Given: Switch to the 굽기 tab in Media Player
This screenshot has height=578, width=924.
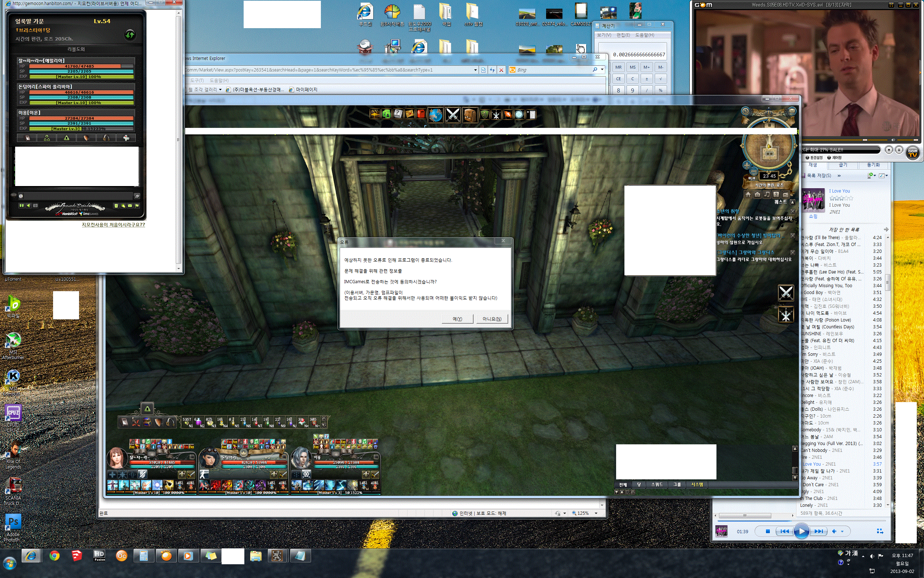Looking at the screenshot, I should tap(843, 165).
